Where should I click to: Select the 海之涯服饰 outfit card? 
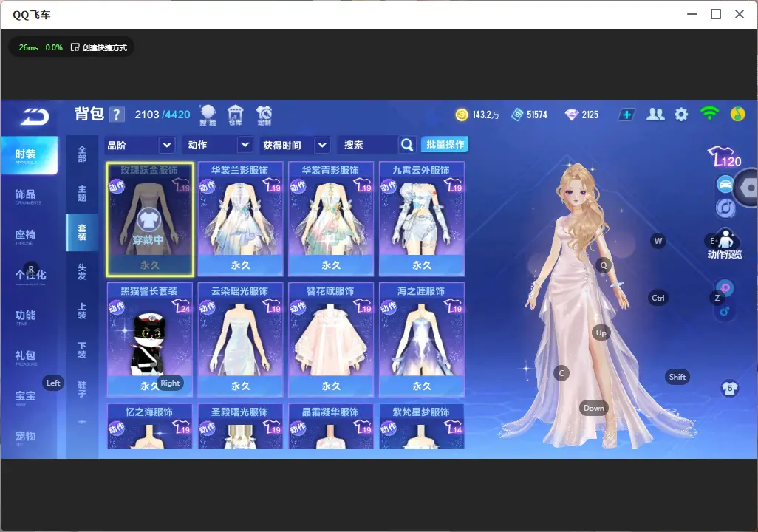coord(422,340)
